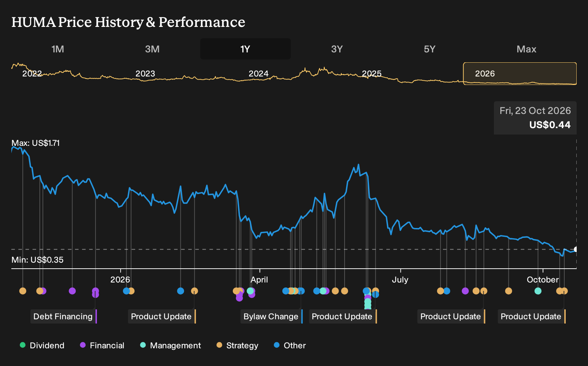Switch to the 1M time range

pos(58,49)
